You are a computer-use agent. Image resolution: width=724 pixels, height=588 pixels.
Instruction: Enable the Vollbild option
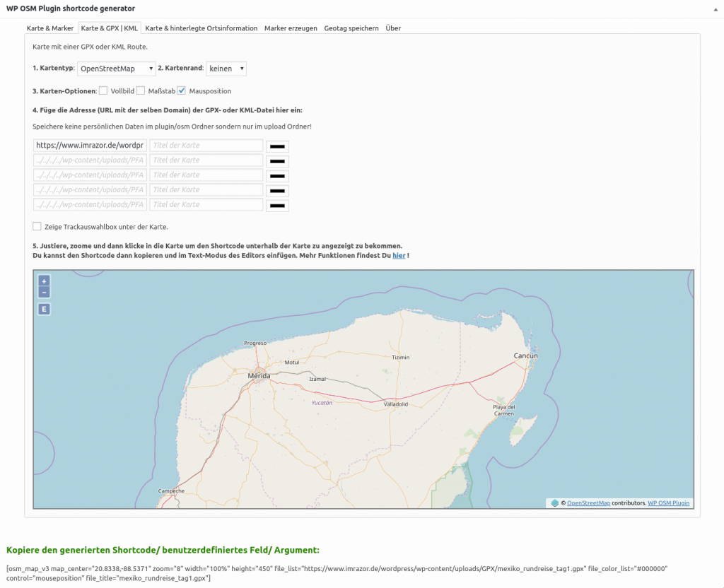point(103,90)
